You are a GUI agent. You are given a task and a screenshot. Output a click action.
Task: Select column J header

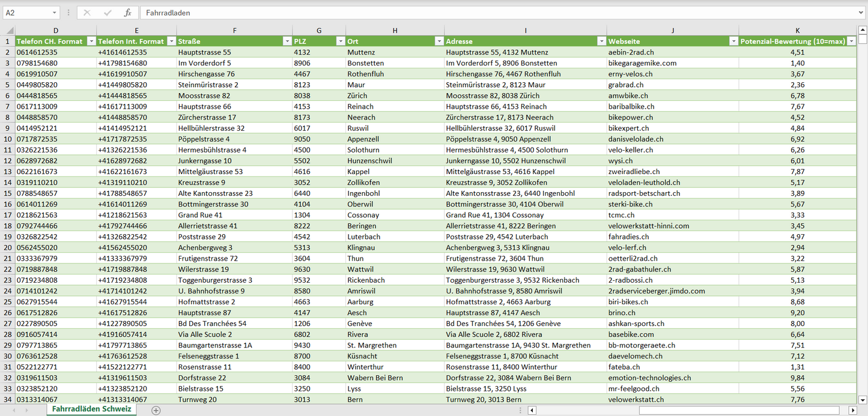point(672,31)
